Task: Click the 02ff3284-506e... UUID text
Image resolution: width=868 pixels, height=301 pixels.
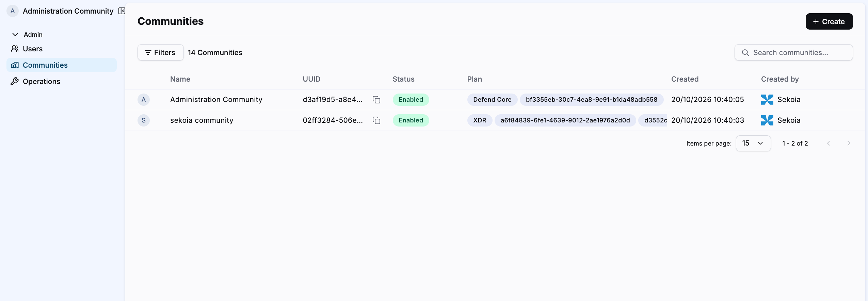Action: pyautogui.click(x=333, y=120)
